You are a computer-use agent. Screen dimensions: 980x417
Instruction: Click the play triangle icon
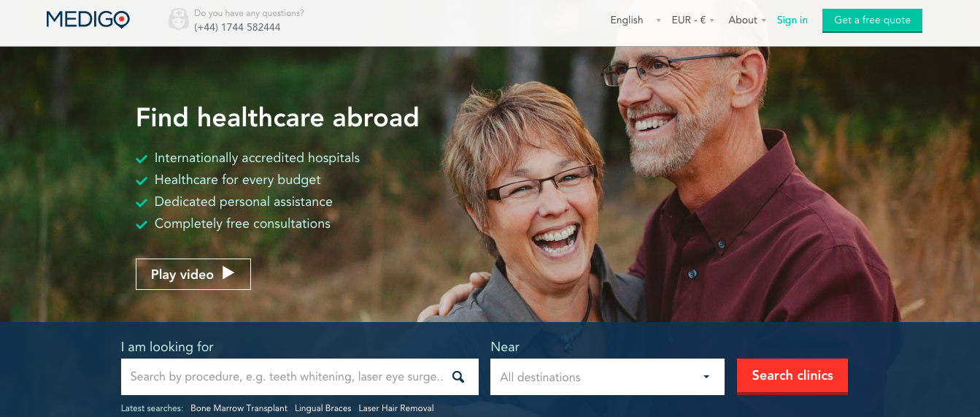point(228,273)
